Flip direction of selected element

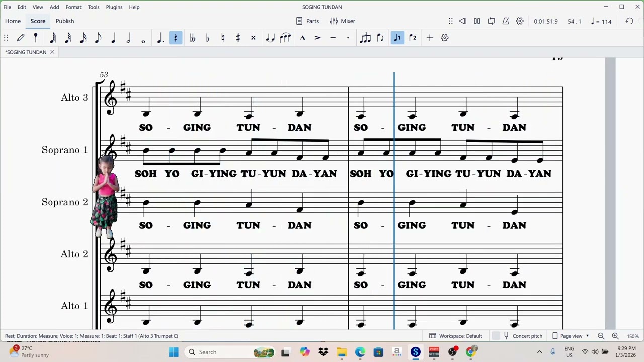[x=380, y=38]
